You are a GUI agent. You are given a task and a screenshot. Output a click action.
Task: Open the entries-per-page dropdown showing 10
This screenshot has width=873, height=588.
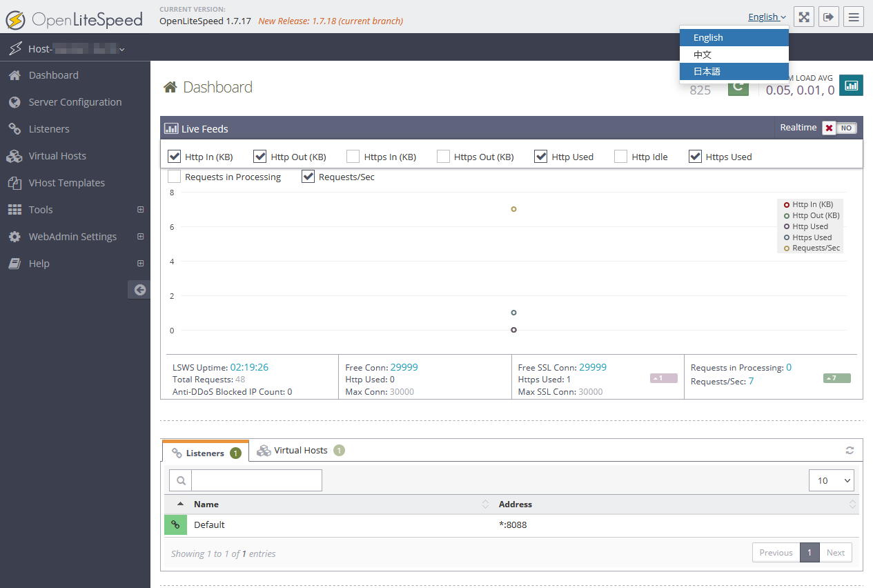point(831,480)
